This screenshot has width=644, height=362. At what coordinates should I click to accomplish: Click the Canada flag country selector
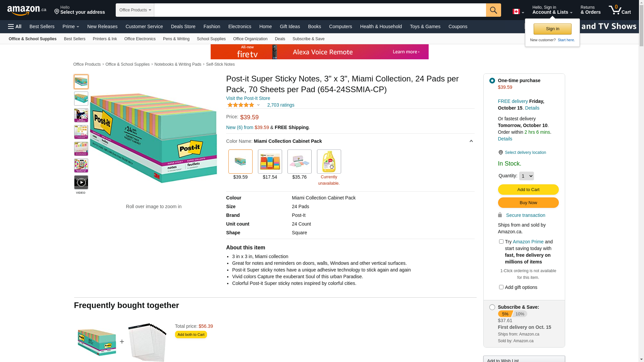(x=518, y=12)
